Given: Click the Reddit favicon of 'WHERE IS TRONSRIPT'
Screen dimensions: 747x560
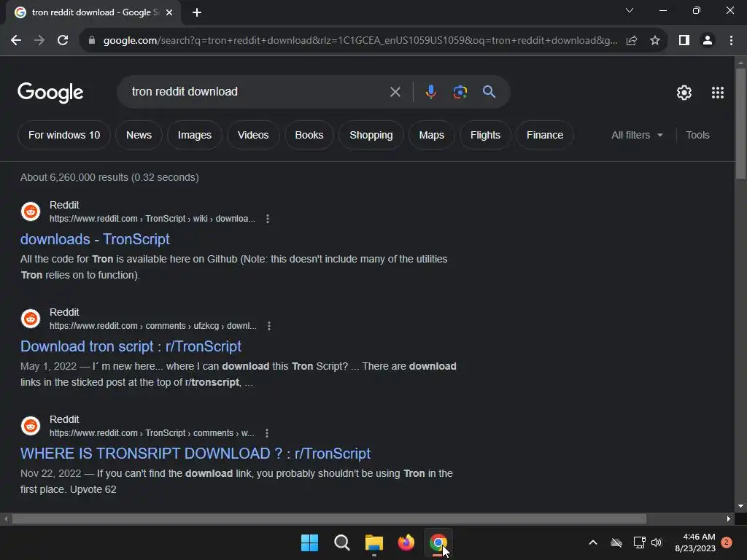Looking at the screenshot, I should (x=31, y=426).
